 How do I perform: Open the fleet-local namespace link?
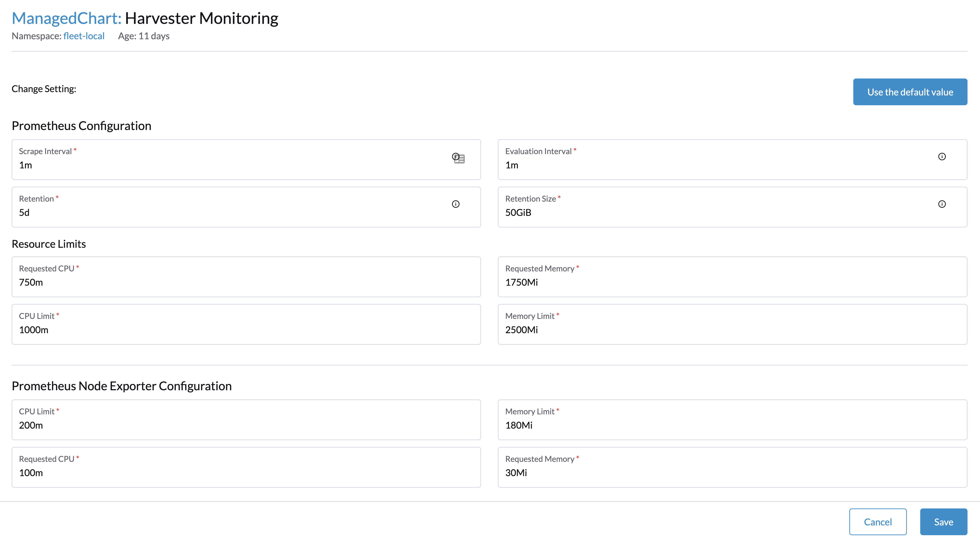tap(84, 36)
